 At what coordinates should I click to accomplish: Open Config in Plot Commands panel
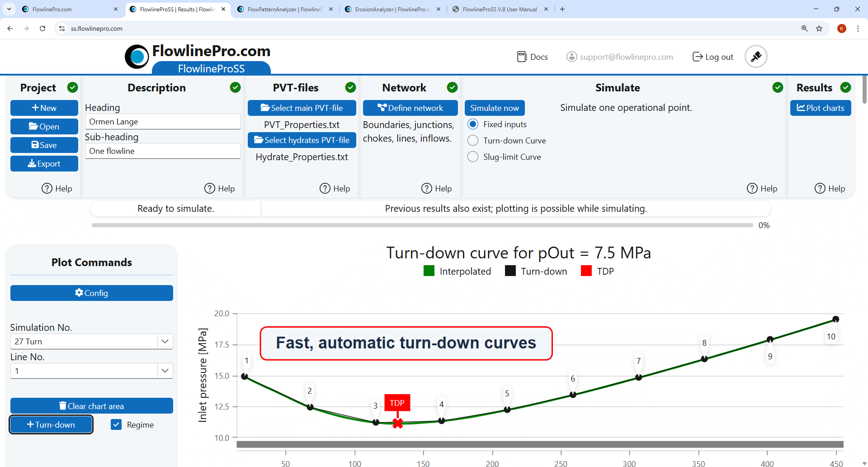coord(91,293)
